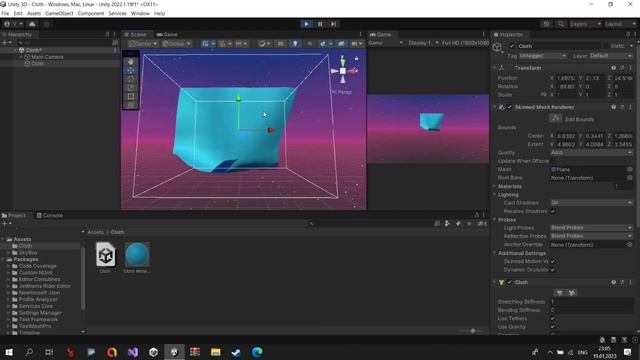Open the File menu
The width and height of the screenshot is (640, 360).
pyautogui.click(x=5, y=13)
